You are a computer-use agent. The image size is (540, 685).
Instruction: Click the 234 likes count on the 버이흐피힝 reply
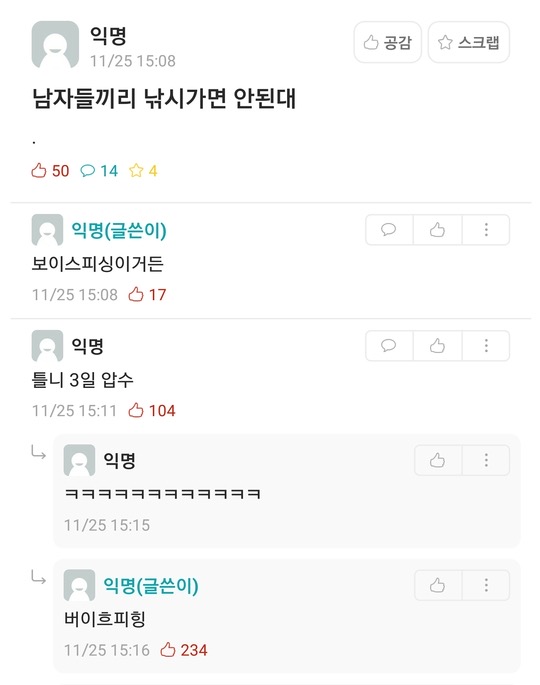(x=184, y=650)
